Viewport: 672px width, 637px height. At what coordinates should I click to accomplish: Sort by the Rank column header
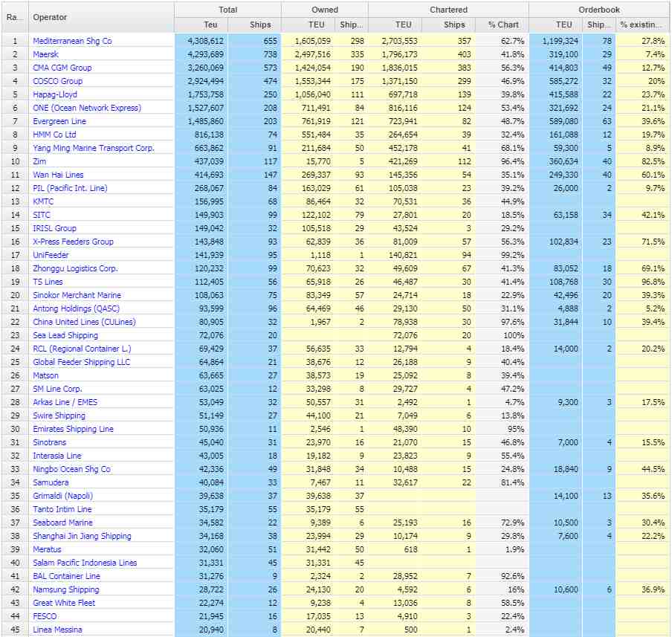click(x=14, y=17)
